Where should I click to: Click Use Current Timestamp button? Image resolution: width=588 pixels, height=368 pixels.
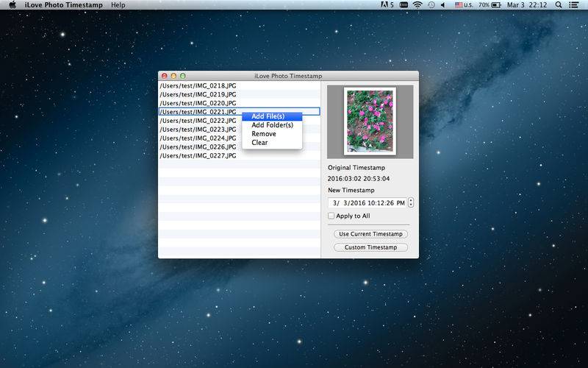coord(370,234)
